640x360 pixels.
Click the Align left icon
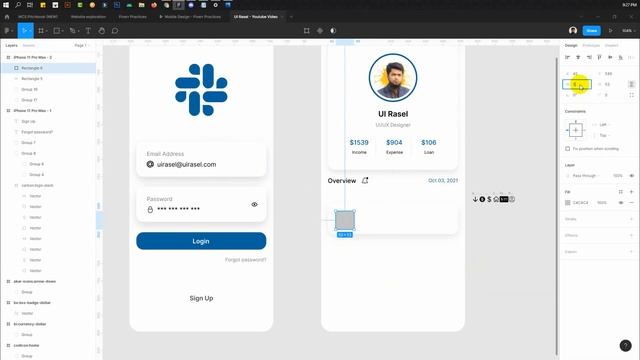click(x=567, y=58)
